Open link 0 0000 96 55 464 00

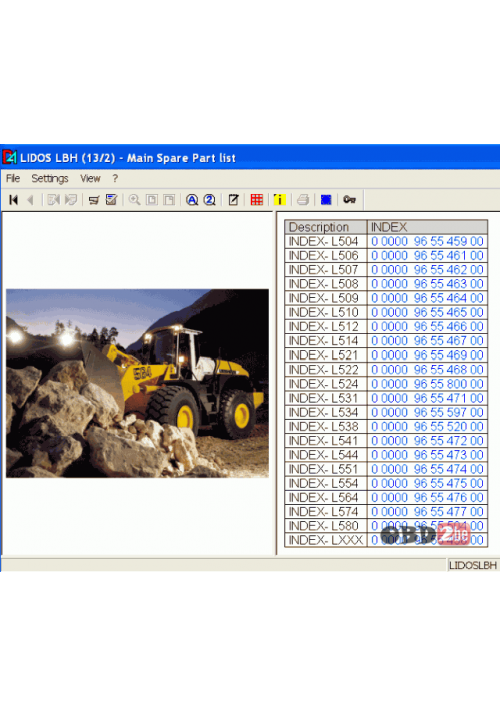click(x=427, y=298)
